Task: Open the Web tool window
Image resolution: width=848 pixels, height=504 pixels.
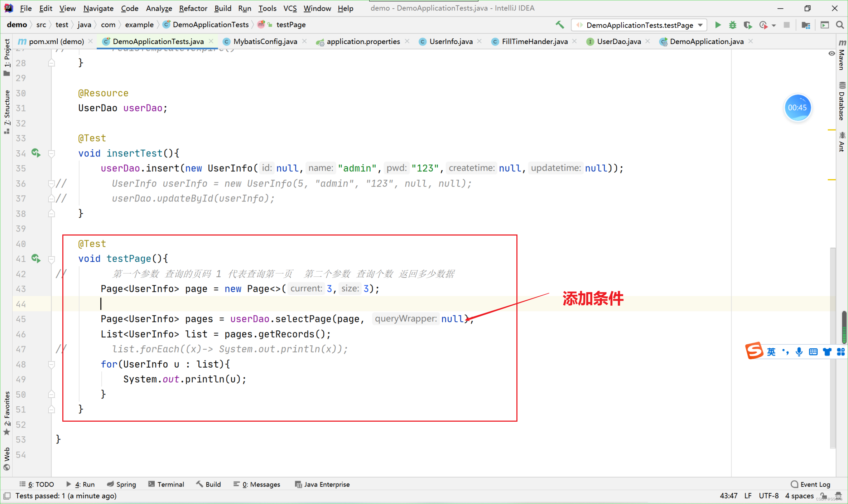Action: 7,459
